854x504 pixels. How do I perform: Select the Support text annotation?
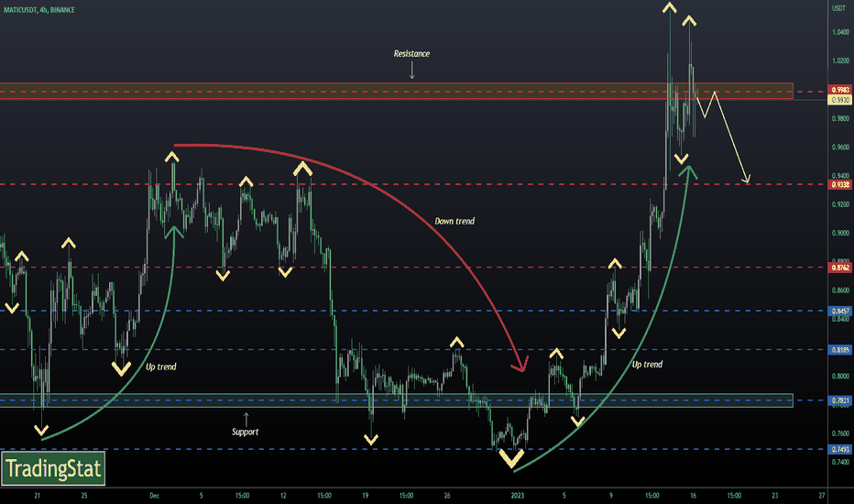coord(245,433)
